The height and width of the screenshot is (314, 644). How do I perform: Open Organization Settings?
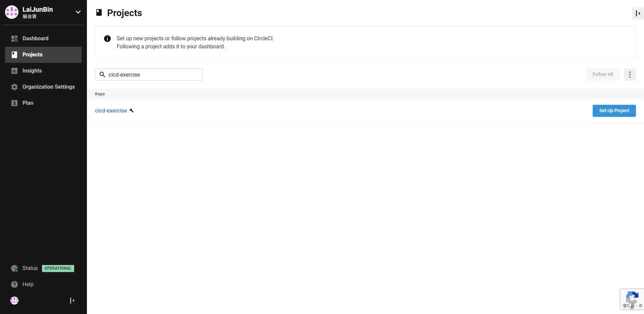pyautogui.click(x=43, y=87)
